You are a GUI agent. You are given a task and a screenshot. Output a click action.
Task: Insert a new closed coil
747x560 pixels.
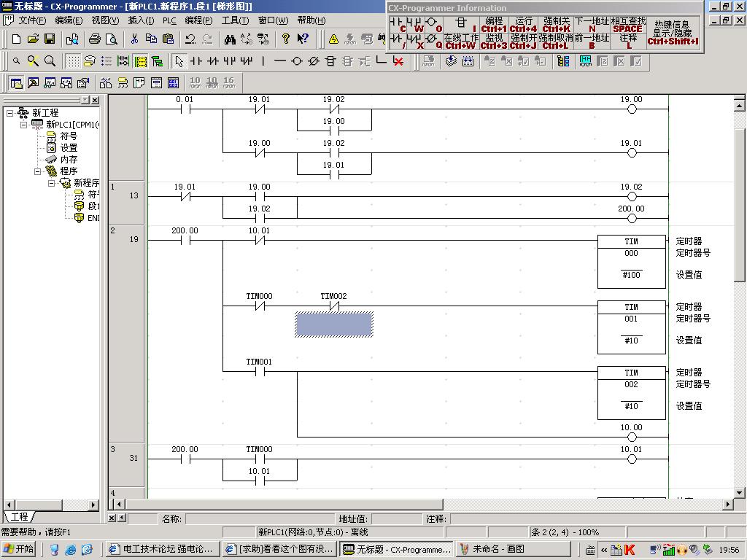click(x=314, y=61)
